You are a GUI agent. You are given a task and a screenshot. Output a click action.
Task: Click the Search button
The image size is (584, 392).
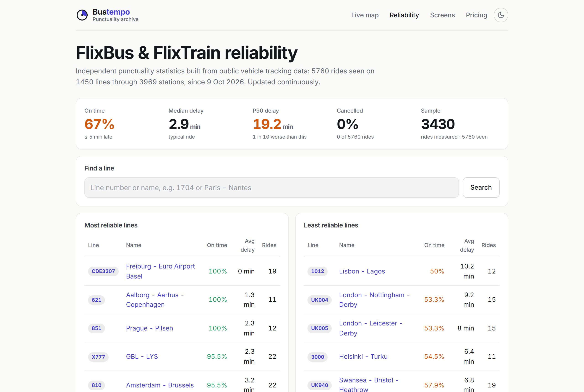point(481,188)
